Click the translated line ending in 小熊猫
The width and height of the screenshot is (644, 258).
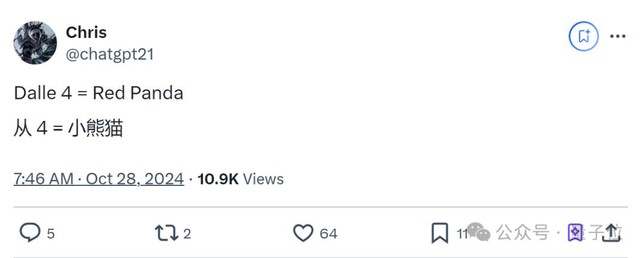pos(69,128)
